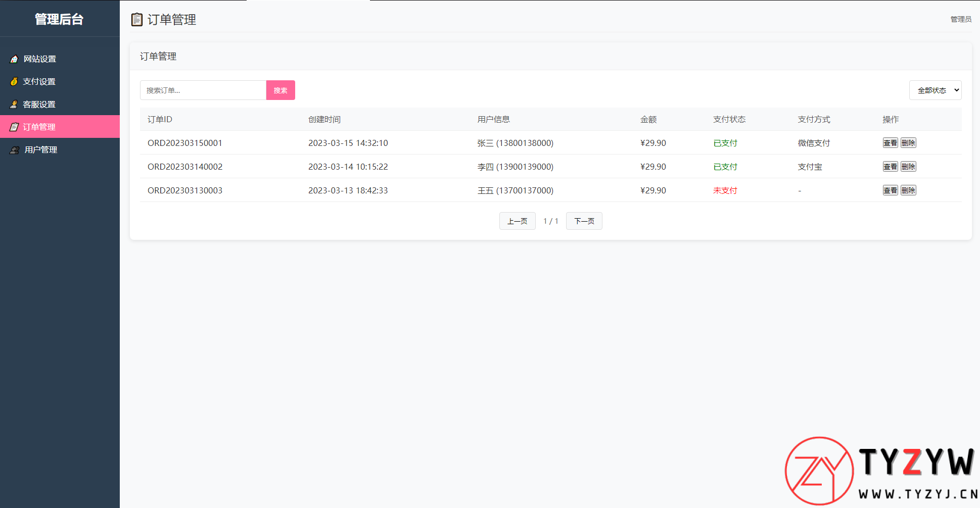Focus the 搜索订单 search field
This screenshot has width=980, height=508.
(203, 90)
